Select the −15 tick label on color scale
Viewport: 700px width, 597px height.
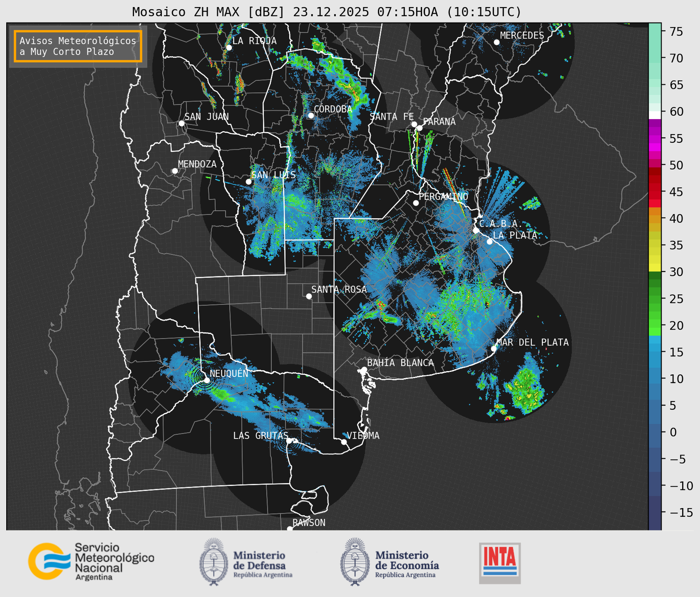(x=681, y=512)
